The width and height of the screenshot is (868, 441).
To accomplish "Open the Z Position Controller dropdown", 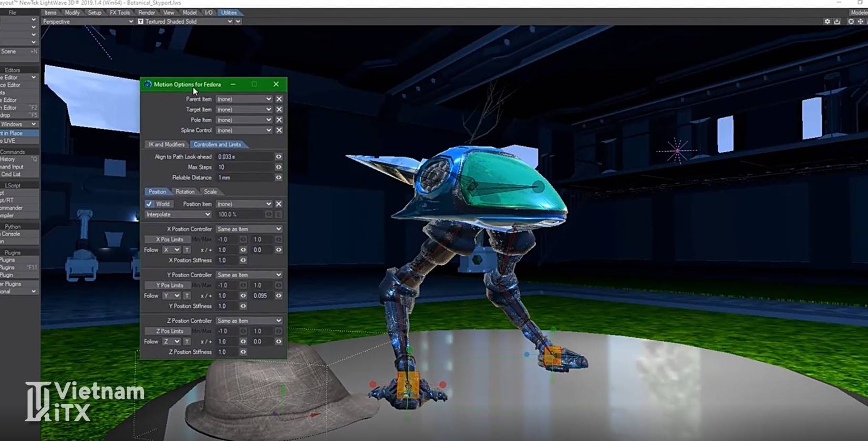I will (249, 321).
